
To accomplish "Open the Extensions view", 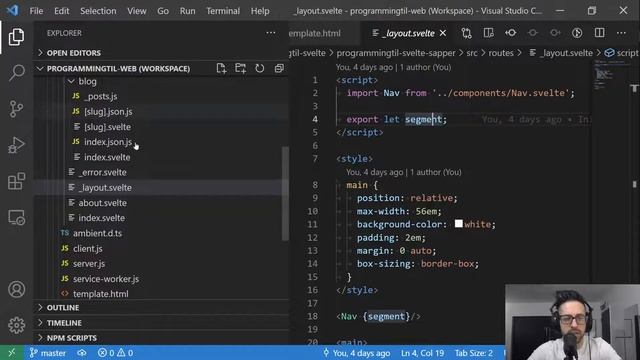I will point(16,181).
